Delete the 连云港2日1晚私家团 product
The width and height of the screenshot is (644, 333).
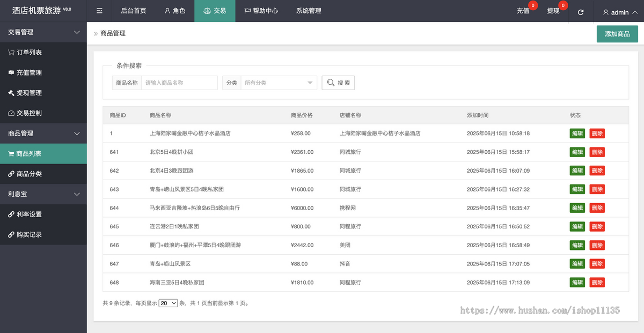[597, 227]
